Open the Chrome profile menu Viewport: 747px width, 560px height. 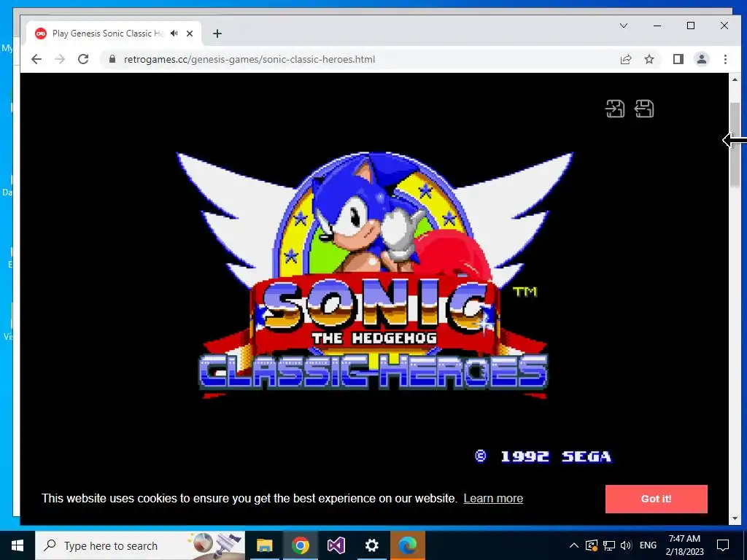tap(701, 59)
